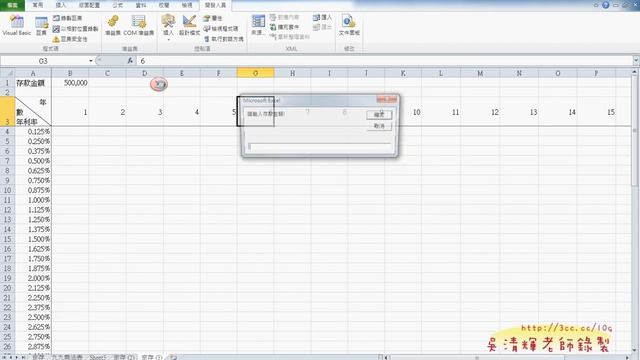Select the Developer (開發人員) tab
Screen dimensions: 640x360
click(215, 5)
